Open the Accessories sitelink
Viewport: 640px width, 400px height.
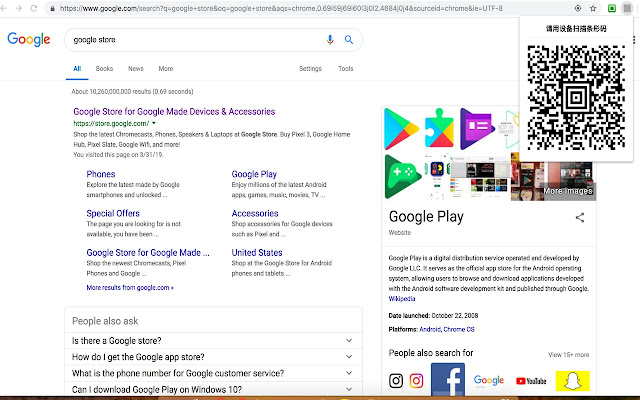pos(255,213)
